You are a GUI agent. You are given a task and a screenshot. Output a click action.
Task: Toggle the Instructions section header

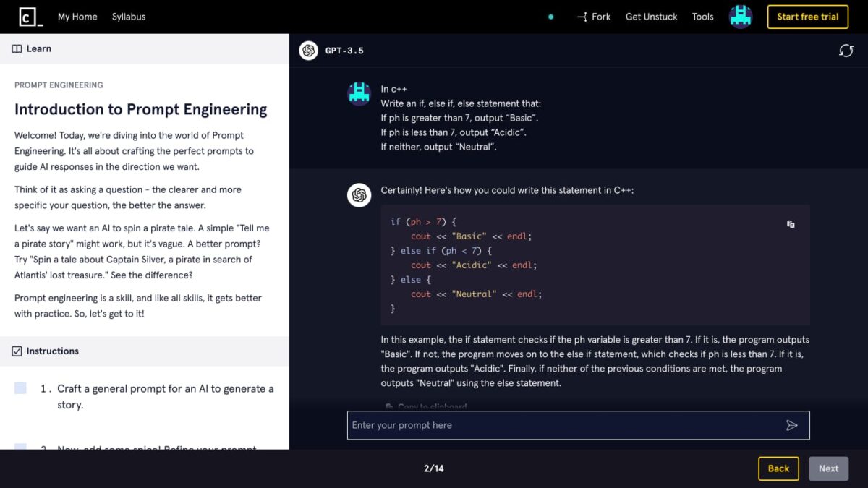(x=145, y=351)
